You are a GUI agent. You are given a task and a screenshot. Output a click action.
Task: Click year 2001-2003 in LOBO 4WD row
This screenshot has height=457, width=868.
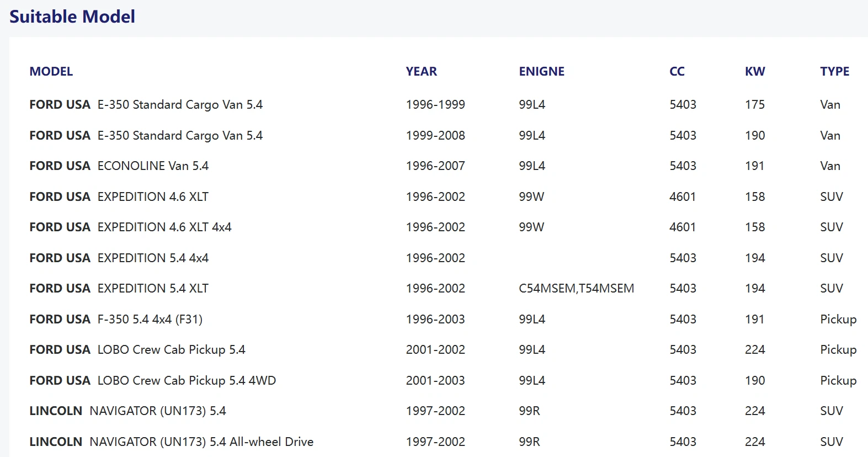[x=435, y=380]
